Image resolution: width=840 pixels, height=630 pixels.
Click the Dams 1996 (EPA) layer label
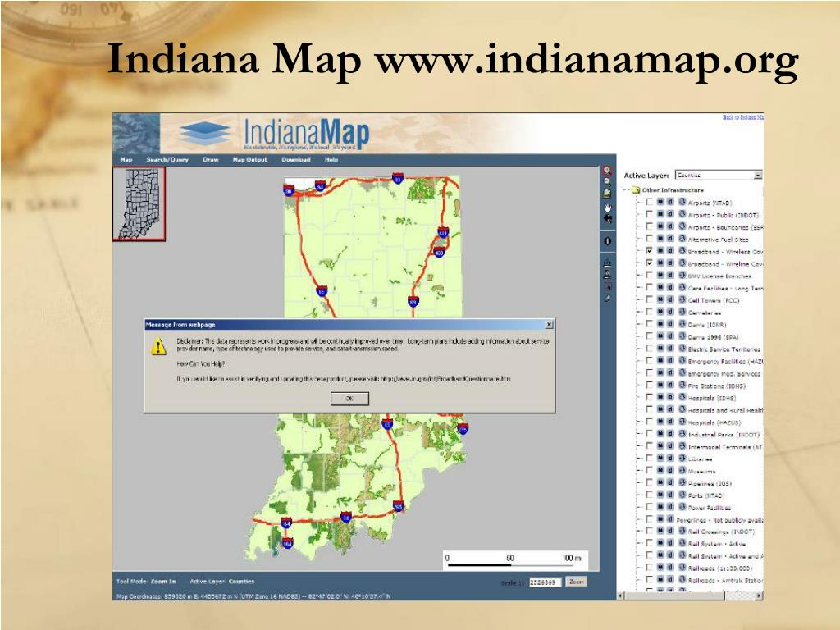click(x=713, y=337)
